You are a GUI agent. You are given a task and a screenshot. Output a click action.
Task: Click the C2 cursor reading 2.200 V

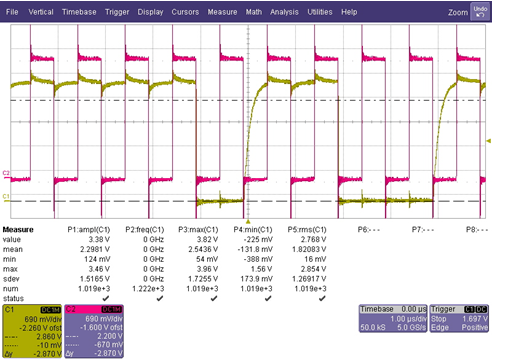(x=110, y=336)
